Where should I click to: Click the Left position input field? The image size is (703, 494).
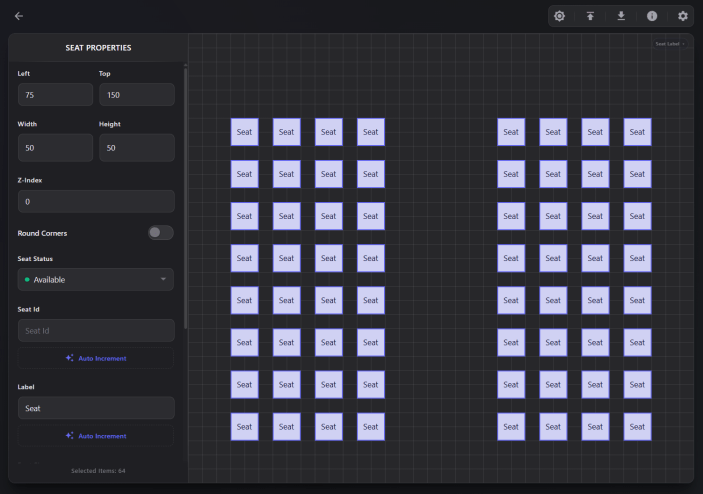coord(55,95)
